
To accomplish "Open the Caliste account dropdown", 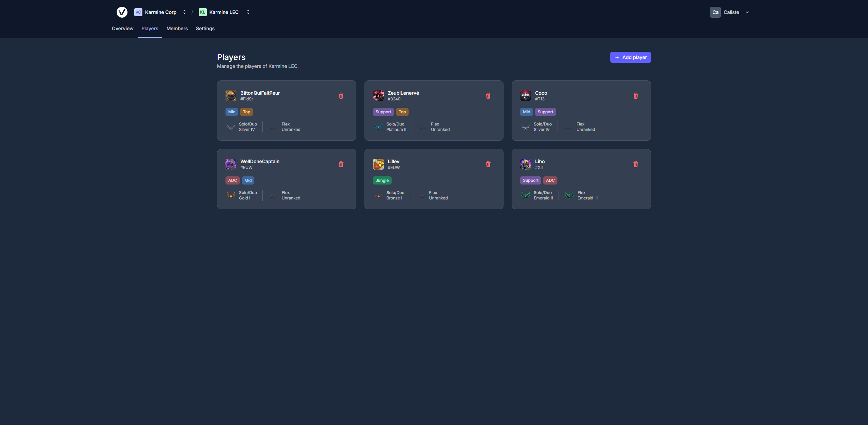I will (747, 12).
